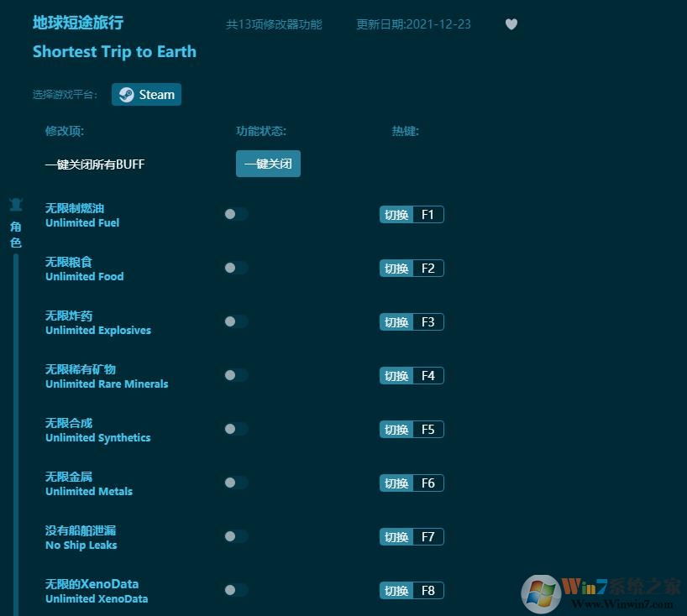Click the F1 hotkey switch for Unlimited Fuel
Viewport: 687px width, 616px height.
[x=411, y=214]
